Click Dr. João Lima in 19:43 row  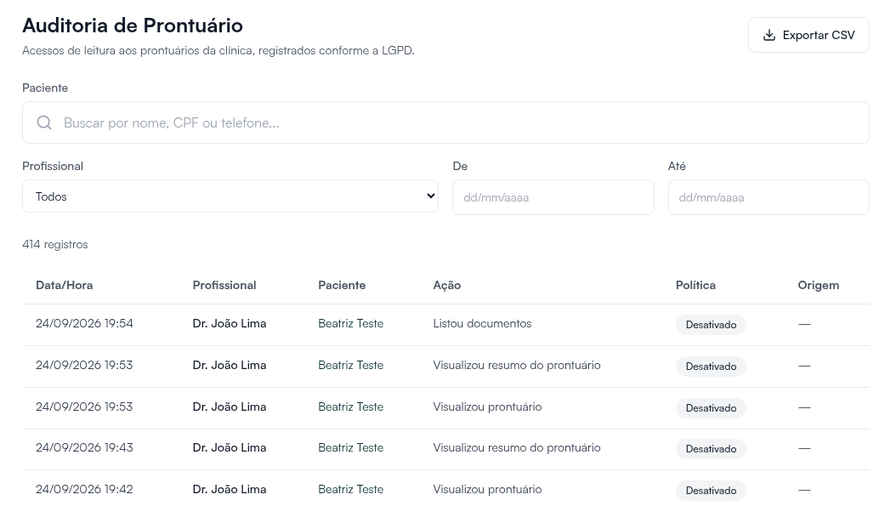click(229, 447)
